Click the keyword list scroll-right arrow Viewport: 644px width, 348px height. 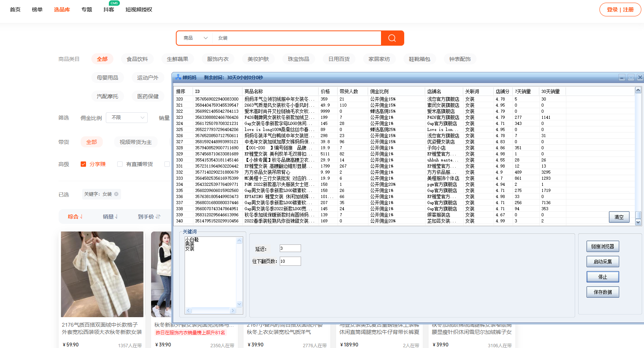(233, 311)
